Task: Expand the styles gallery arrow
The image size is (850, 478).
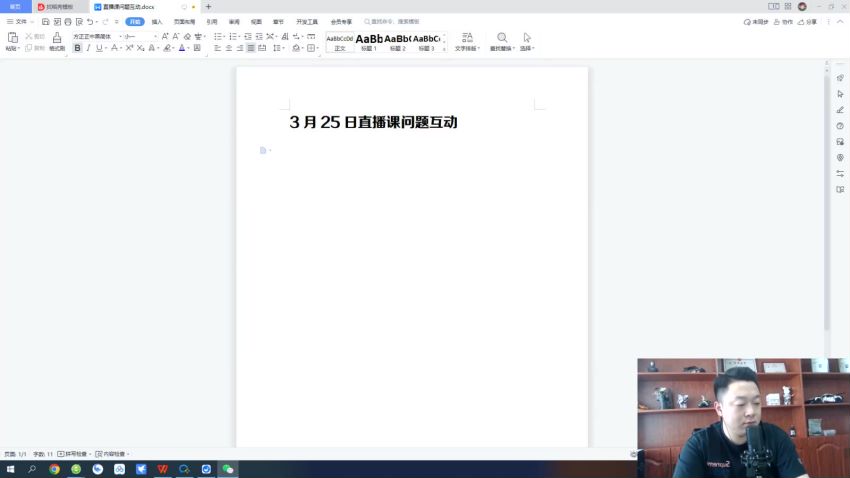Action: click(444, 49)
